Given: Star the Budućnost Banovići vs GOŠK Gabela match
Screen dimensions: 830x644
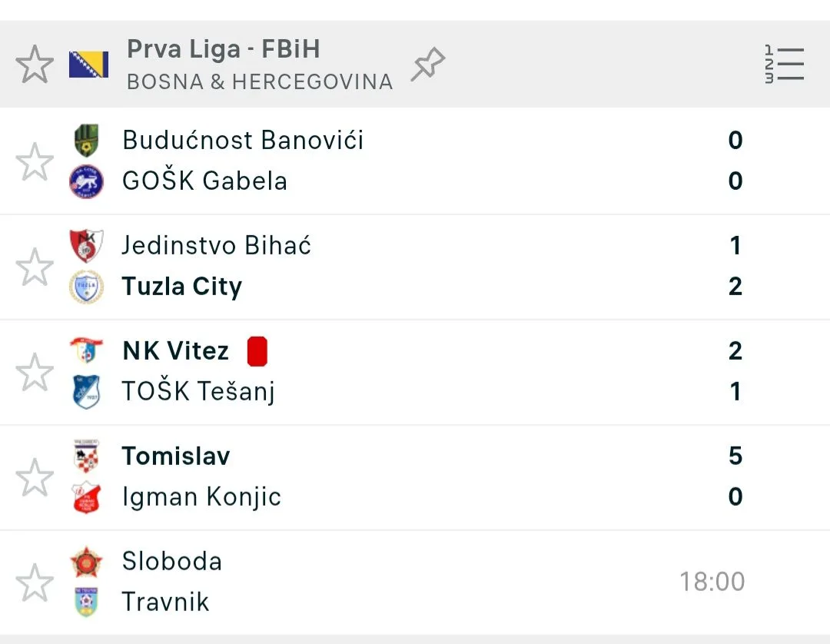Looking at the screenshot, I should [35, 161].
